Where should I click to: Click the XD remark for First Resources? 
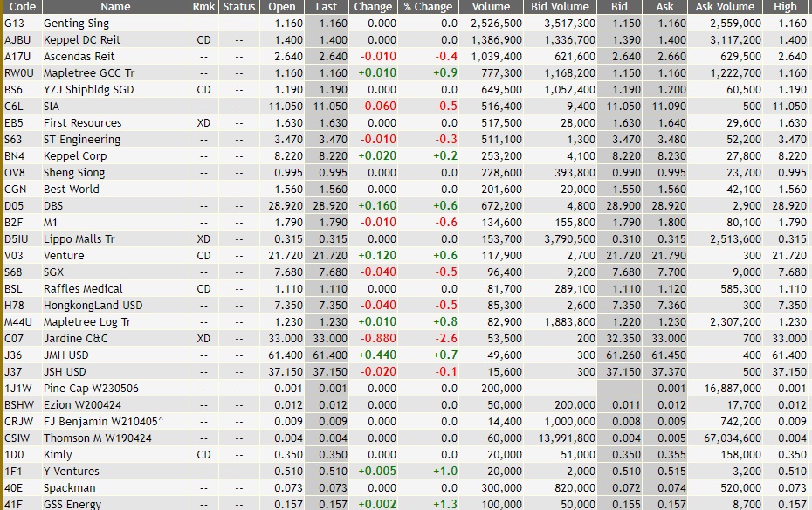pyautogui.click(x=204, y=123)
